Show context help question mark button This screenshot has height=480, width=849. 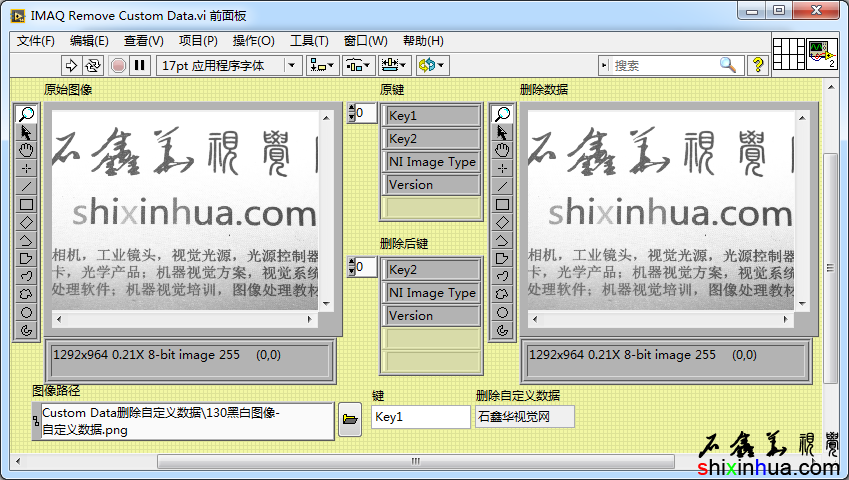click(x=758, y=65)
